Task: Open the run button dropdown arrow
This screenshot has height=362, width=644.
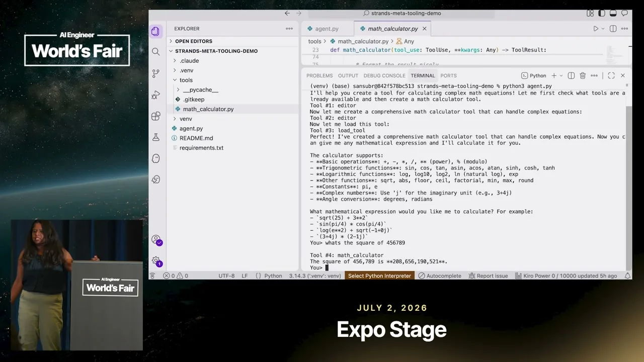Action: coord(603,29)
